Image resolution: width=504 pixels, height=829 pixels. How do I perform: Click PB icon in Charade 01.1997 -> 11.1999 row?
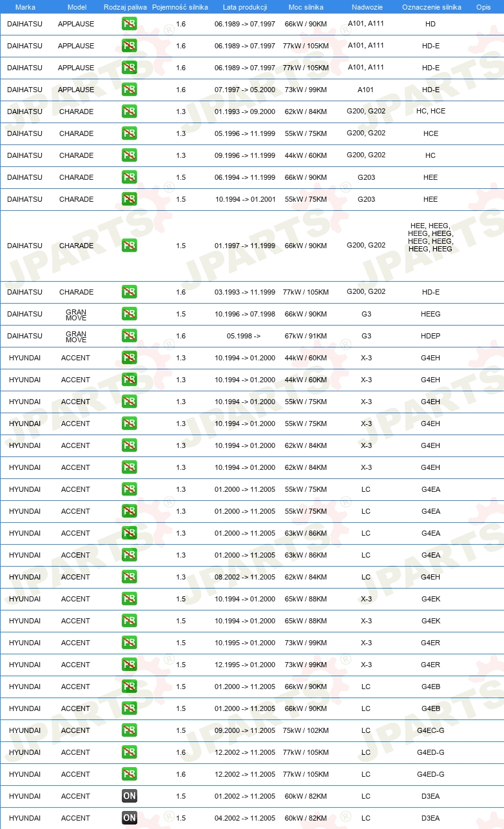point(129,246)
